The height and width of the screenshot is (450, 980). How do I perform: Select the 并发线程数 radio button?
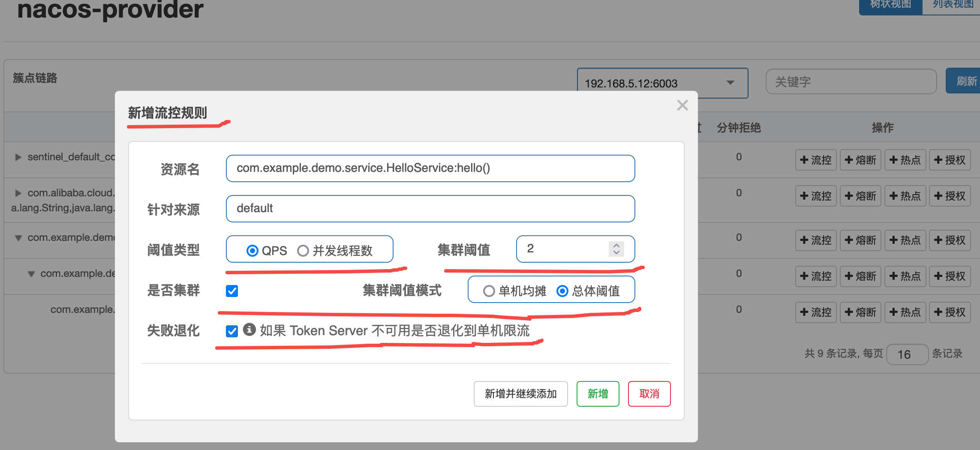coord(304,251)
